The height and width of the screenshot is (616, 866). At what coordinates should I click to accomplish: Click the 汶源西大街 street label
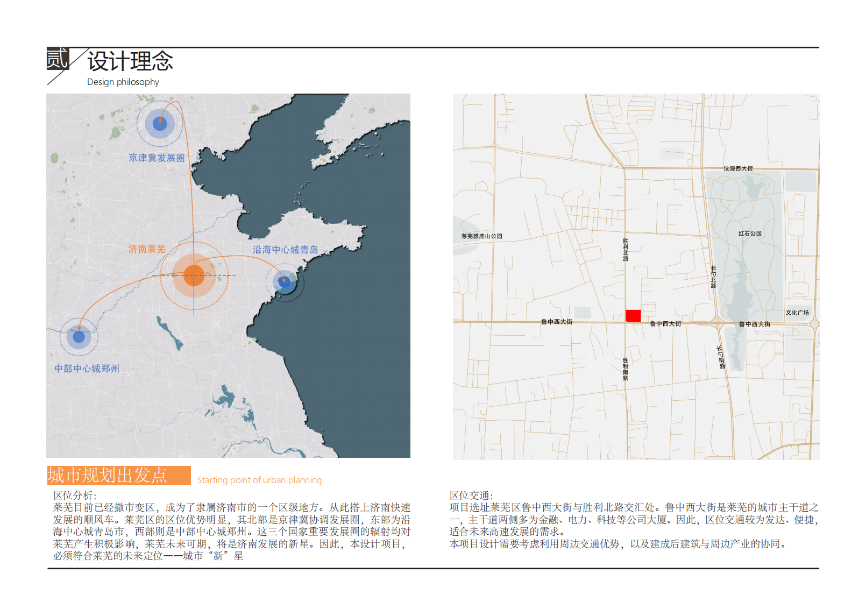tap(738, 168)
